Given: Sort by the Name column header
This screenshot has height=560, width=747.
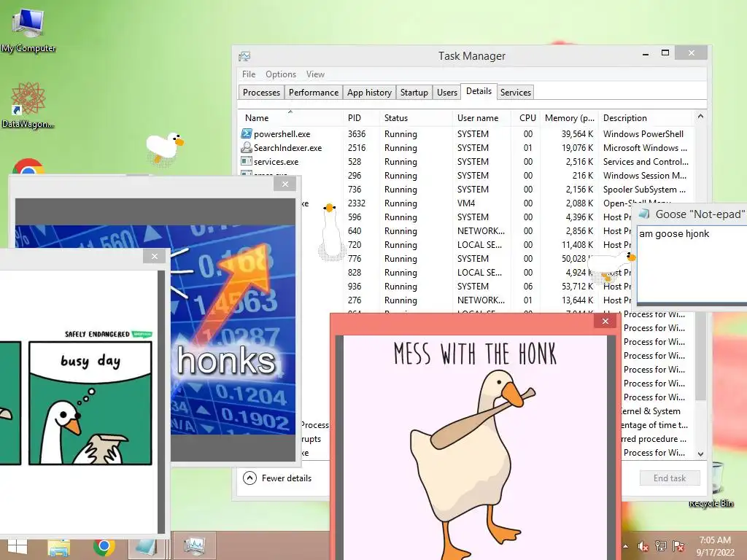Looking at the screenshot, I should pos(290,117).
